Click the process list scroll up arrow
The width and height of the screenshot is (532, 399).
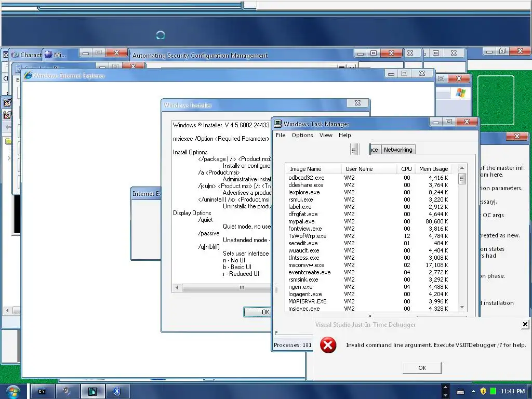coord(462,168)
